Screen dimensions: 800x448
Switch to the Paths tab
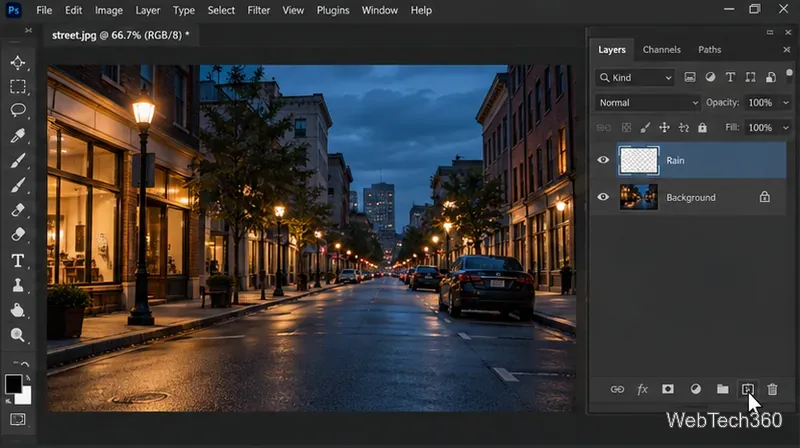pos(710,49)
